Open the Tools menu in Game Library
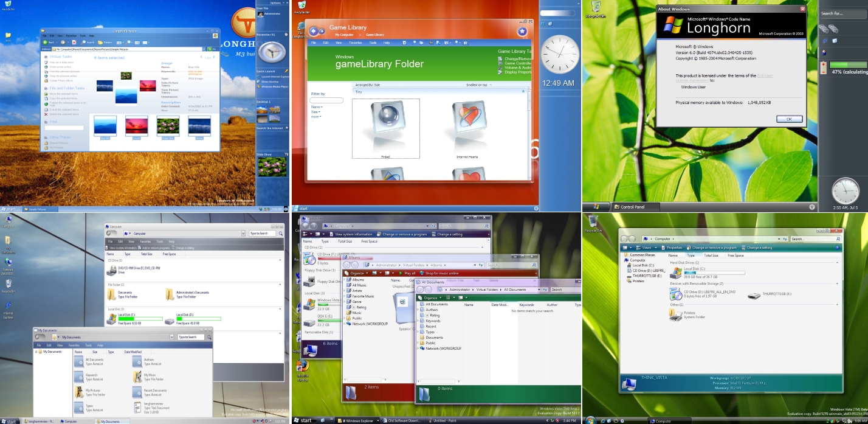 [373, 43]
